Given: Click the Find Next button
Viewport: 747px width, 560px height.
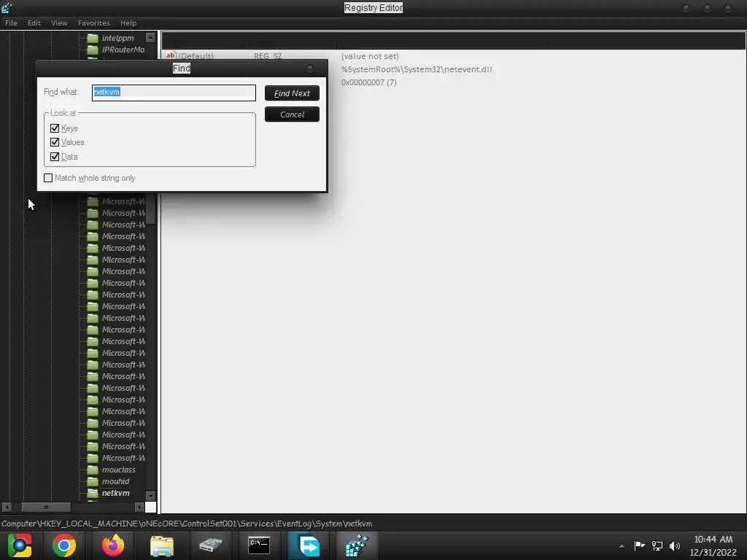Looking at the screenshot, I should coord(292,93).
